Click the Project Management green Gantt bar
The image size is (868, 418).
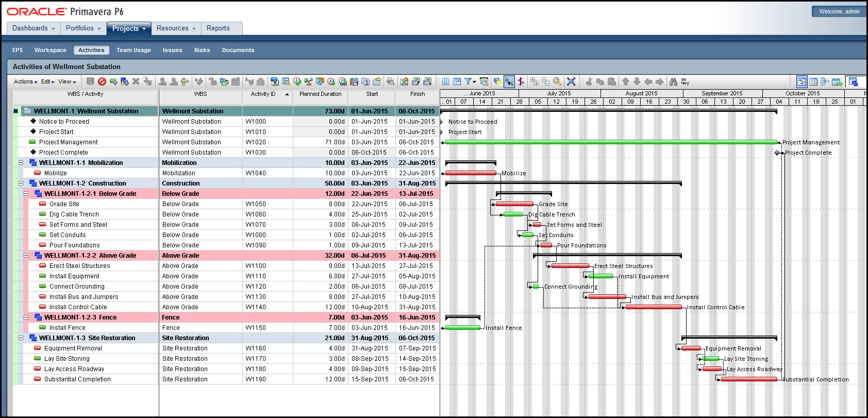pyautogui.click(x=611, y=142)
